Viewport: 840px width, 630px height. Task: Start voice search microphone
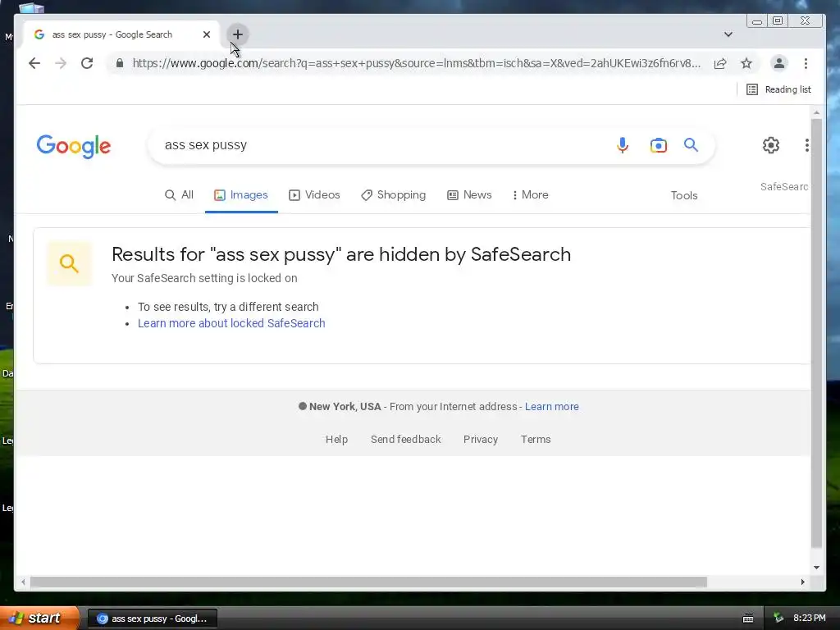coord(622,145)
